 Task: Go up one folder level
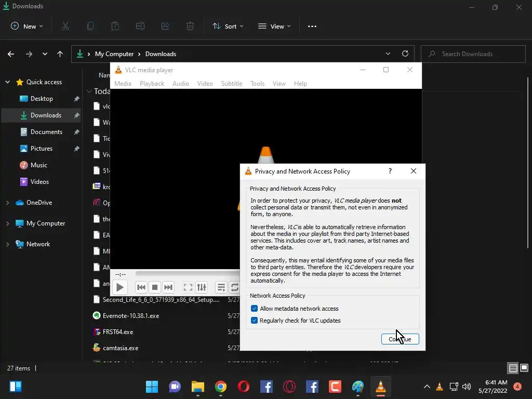pyautogui.click(x=60, y=54)
